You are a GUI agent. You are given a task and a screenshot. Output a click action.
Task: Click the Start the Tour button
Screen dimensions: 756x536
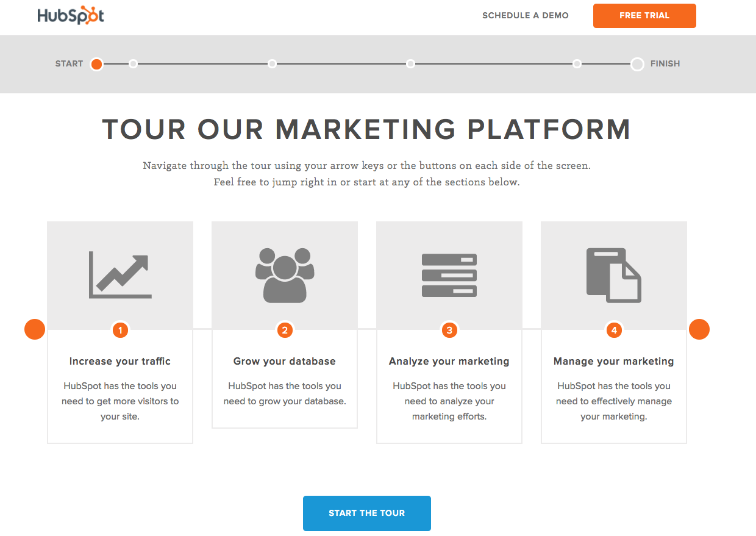pyautogui.click(x=367, y=513)
